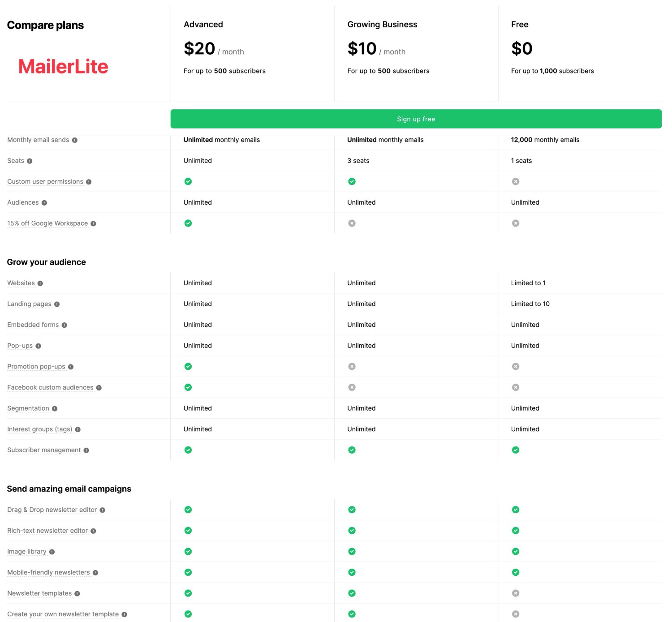Open the info tooltip for Custom user permissions
The height and width of the screenshot is (622, 672).
coord(89,182)
